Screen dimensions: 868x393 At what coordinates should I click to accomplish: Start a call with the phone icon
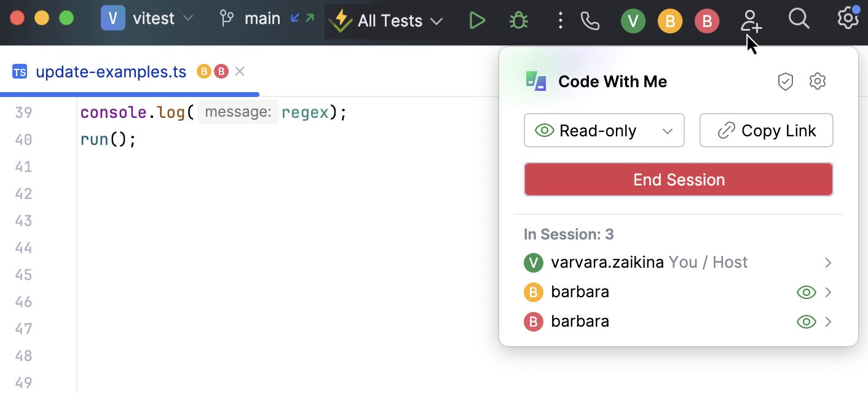point(590,21)
